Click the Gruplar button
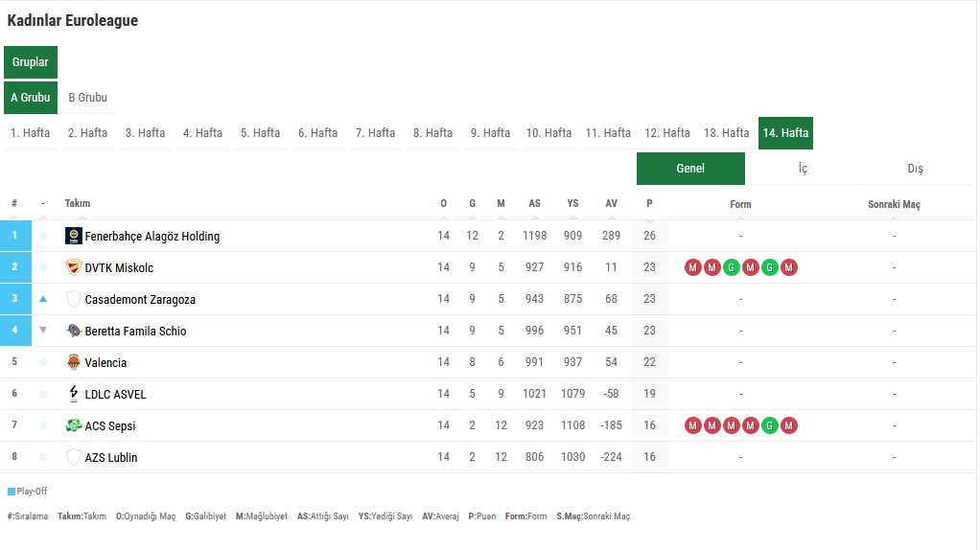Viewport: 980px width, 550px height. tap(31, 62)
